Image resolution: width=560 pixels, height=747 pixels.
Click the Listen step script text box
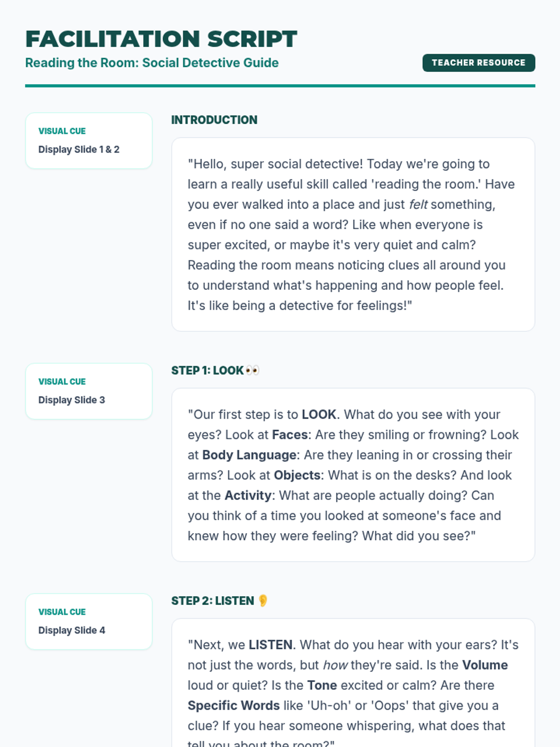point(353,683)
